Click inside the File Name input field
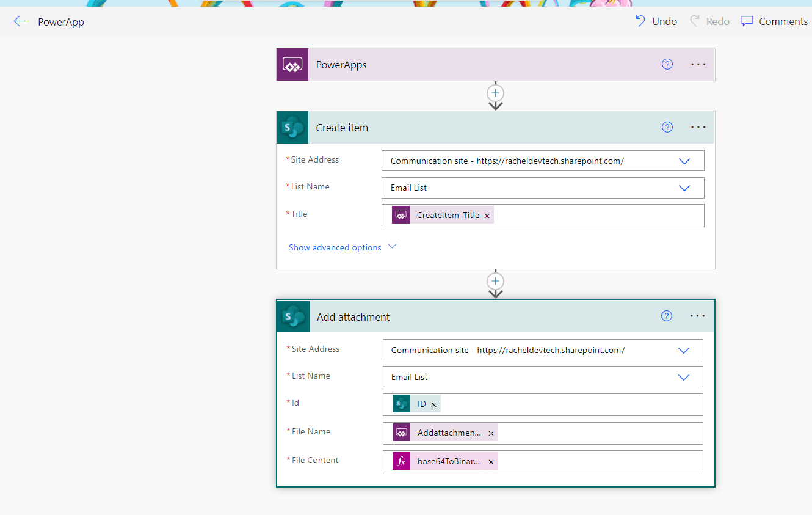This screenshot has height=515, width=812. click(598, 433)
